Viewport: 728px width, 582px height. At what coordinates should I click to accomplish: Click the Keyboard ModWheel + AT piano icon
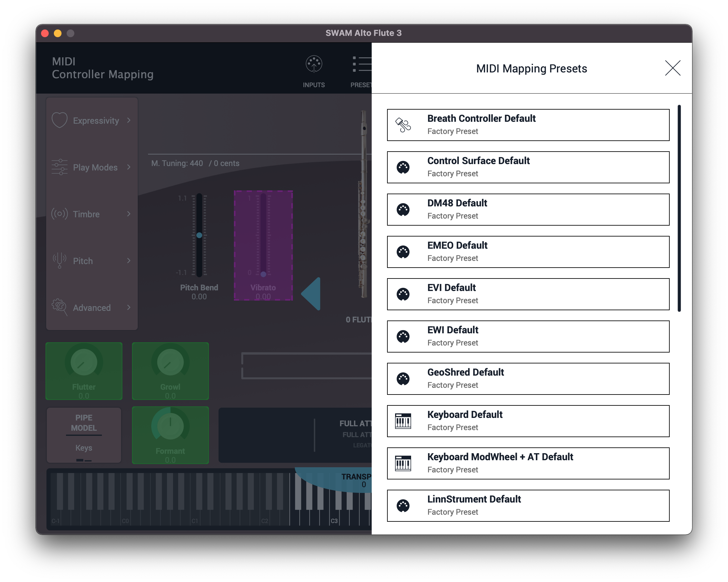403,463
